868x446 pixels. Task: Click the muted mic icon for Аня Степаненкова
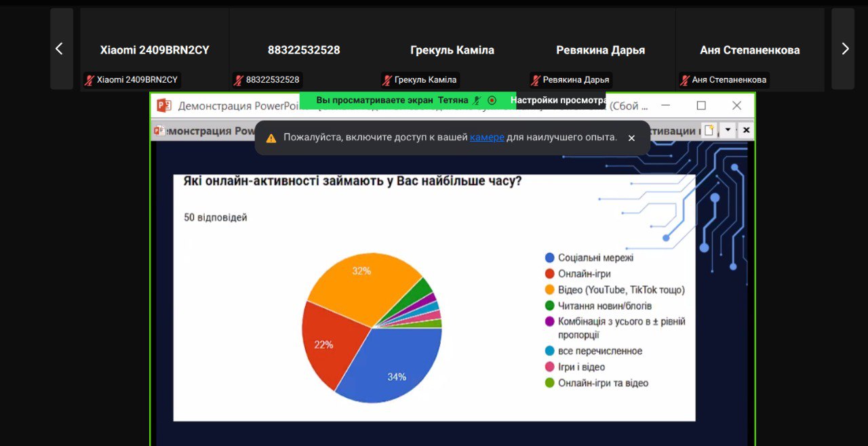[x=684, y=80]
